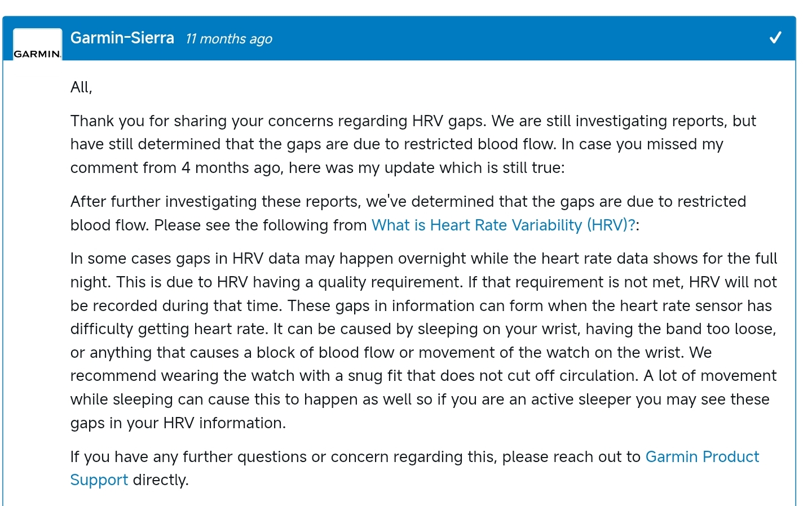The image size is (812, 506).
Task: Click the Garmin logo avatar
Action: click(37, 45)
